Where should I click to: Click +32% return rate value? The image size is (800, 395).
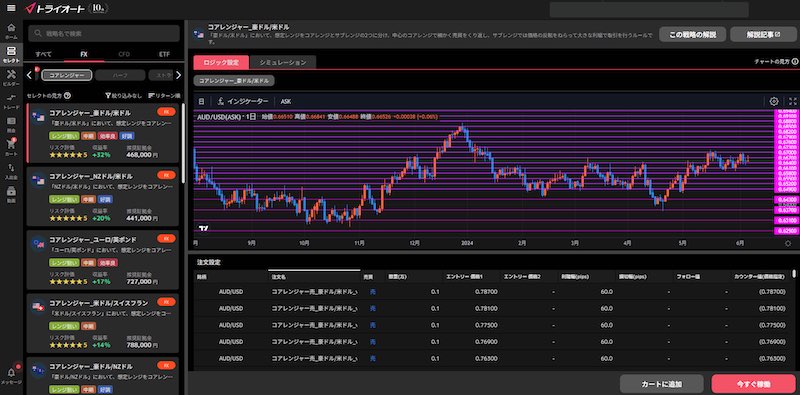102,155
